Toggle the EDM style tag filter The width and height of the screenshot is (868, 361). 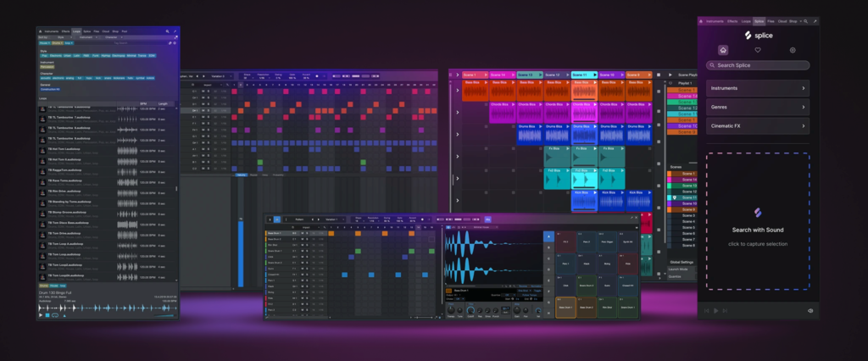152,55
